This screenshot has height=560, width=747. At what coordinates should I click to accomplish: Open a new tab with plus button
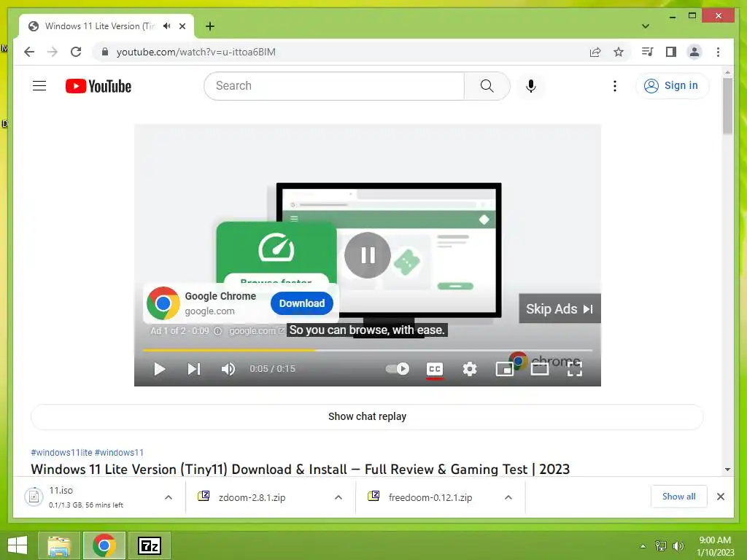coord(209,26)
